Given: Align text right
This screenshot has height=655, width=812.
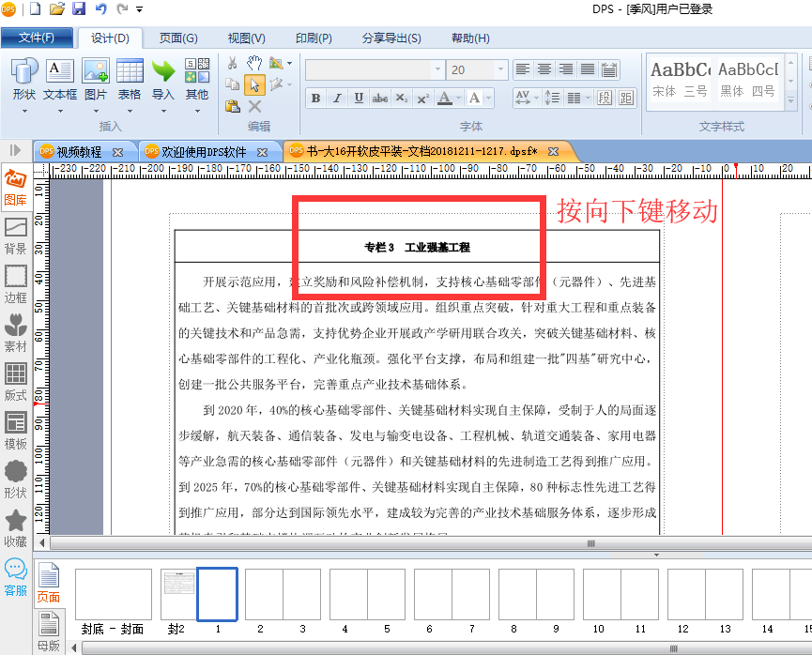Looking at the screenshot, I should pyautogui.click(x=565, y=69).
